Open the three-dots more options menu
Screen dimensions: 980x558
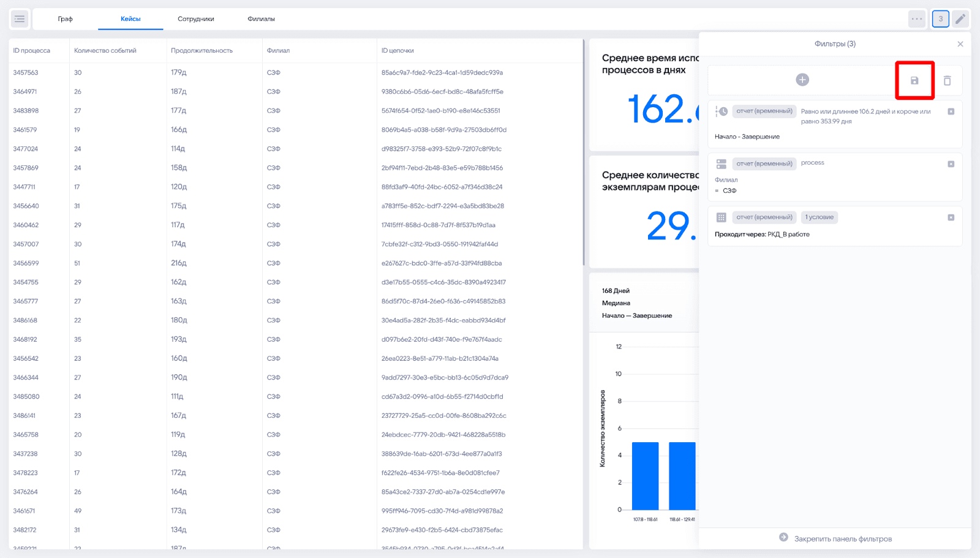click(x=917, y=19)
